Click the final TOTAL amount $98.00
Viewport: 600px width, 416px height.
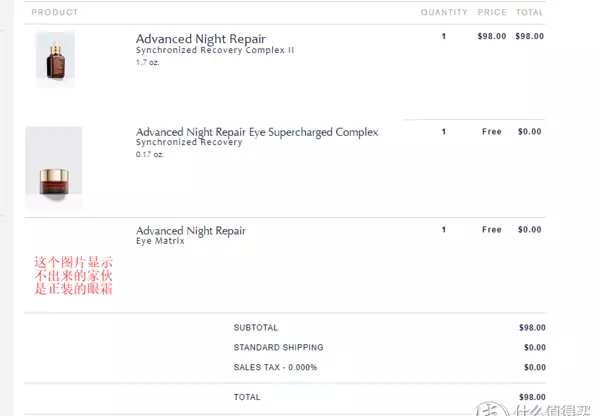[532, 397]
